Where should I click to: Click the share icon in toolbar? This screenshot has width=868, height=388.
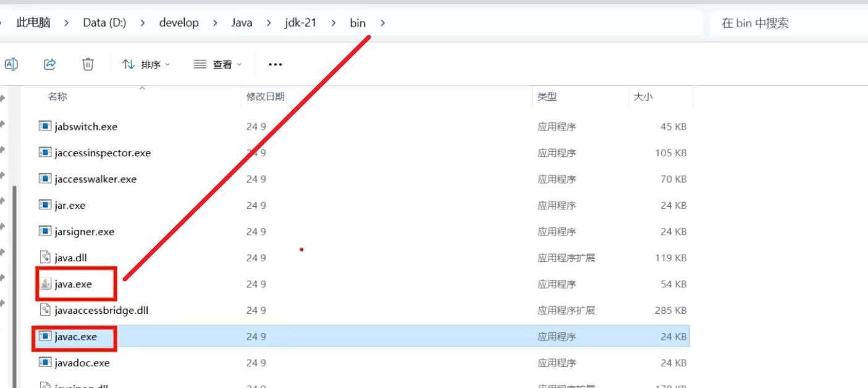(50, 64)
